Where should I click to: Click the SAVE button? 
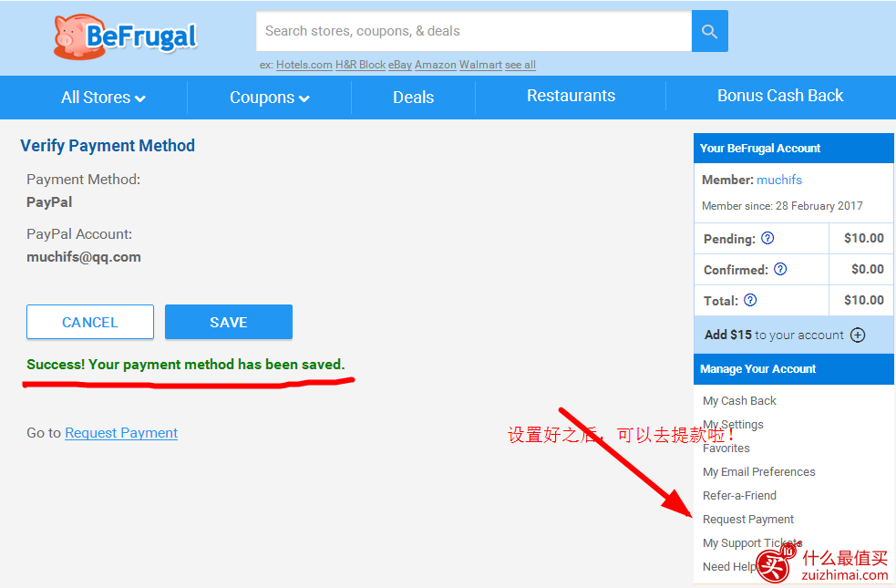tap(229, 323)
